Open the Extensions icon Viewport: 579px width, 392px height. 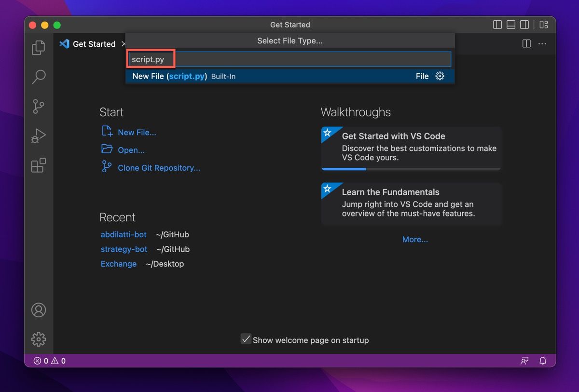click(39, 165)
